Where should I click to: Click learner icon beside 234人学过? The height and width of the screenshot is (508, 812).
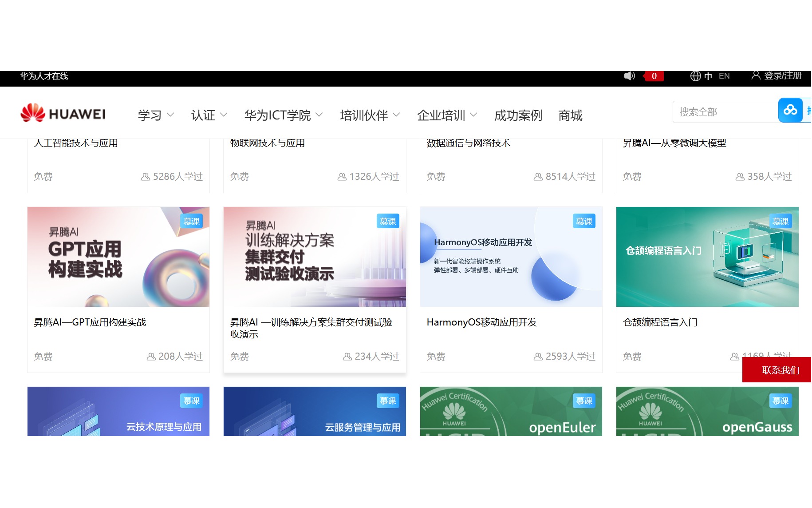pyautogui.click(x=347, y=357)
